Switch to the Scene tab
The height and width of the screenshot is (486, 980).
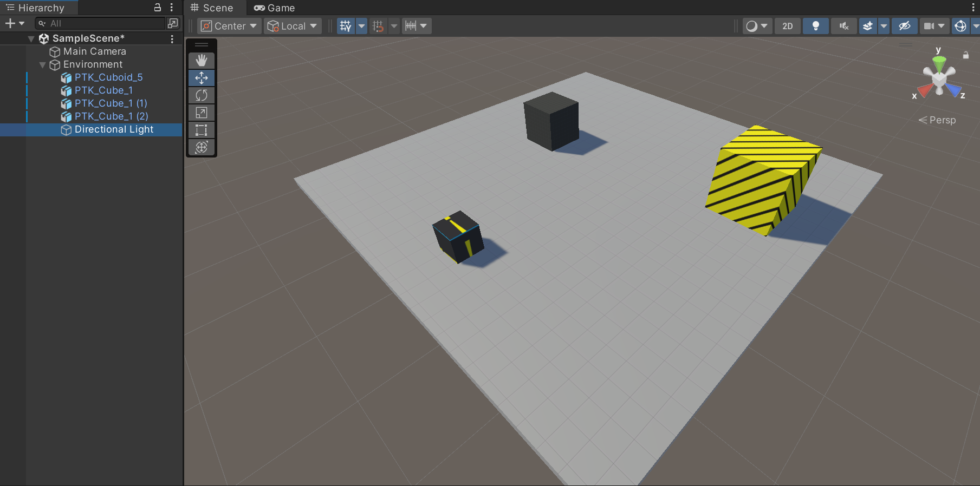click(212, 8)
